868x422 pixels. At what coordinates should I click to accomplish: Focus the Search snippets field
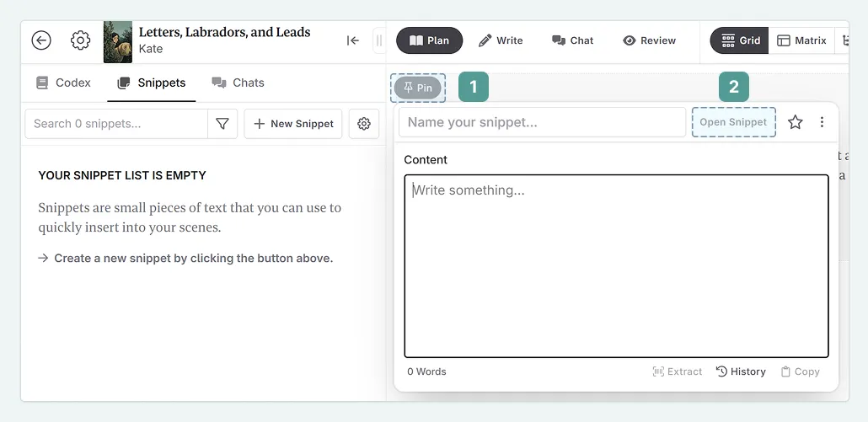pyautogui.click(x=116, y=124)
